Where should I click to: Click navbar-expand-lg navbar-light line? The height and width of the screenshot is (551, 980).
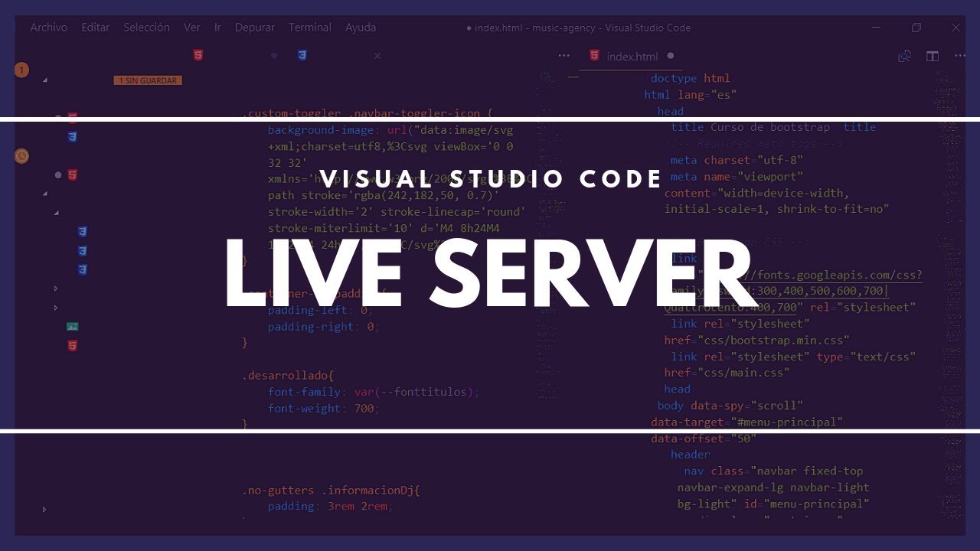click(773, 487)
